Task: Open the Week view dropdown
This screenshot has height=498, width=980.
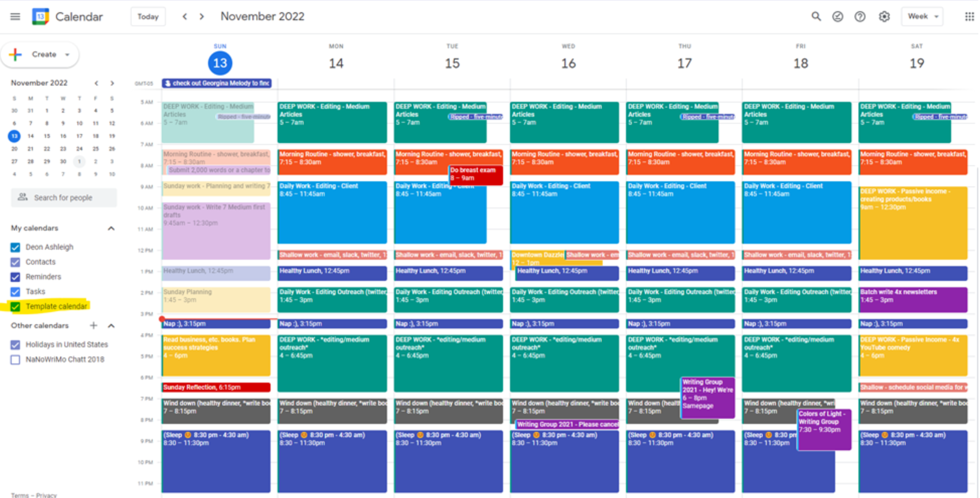Action: coord(922,17)
